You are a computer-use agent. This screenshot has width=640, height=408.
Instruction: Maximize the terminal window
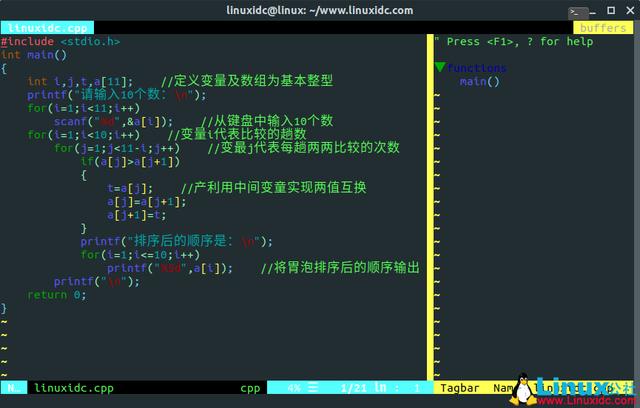pyautogui.click(x=611, y=10)
